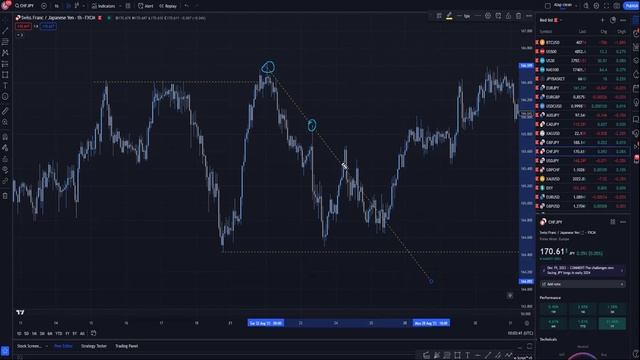640x360 pixels.
Task: Open watchlist advanced view pie icon
Action: (x=613, y=20)
